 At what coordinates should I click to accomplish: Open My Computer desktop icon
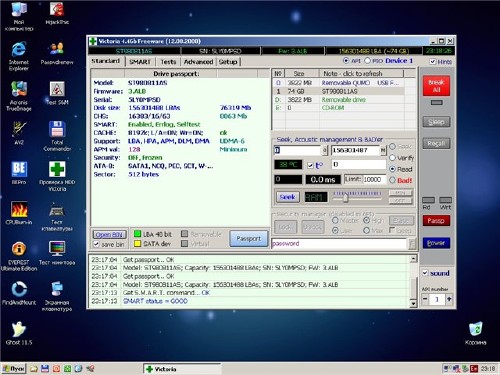pyautogui.click(x=19, y=16)
